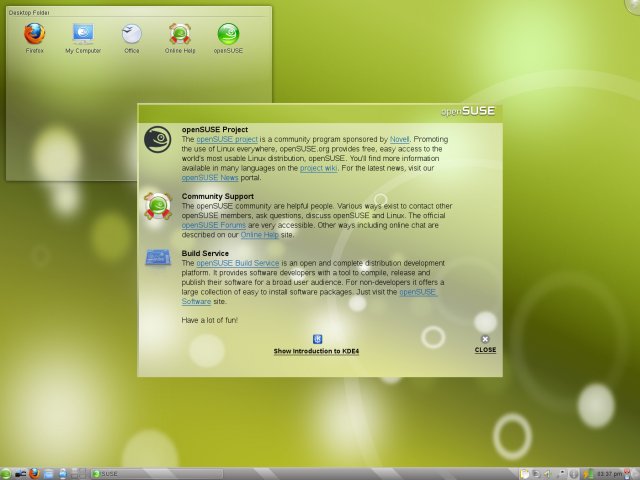
Task: Click the Desktop Folder title
Action: point(29,13)
